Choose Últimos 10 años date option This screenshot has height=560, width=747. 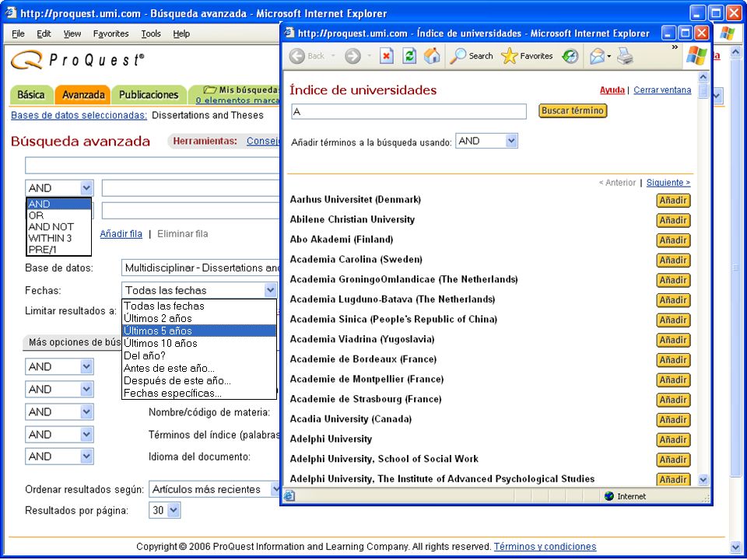[199, 343]
